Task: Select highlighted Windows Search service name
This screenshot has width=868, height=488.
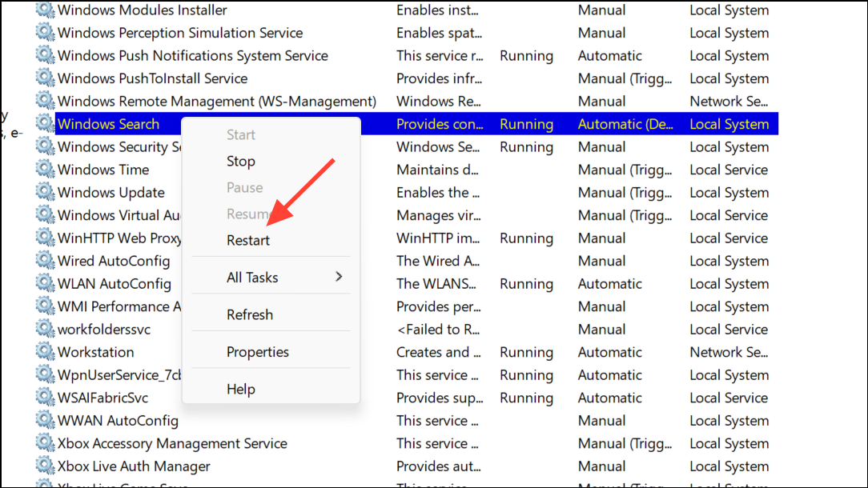Action: [109, 124]
